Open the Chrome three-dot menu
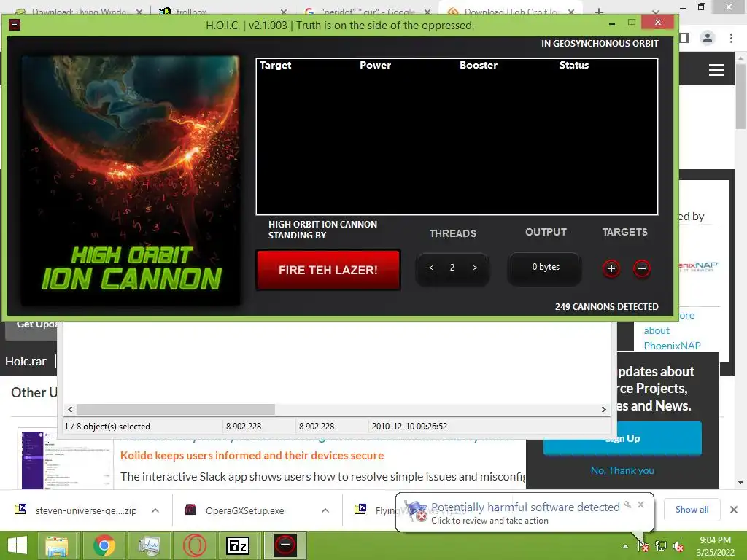747x560 pixels. (731, 38)
